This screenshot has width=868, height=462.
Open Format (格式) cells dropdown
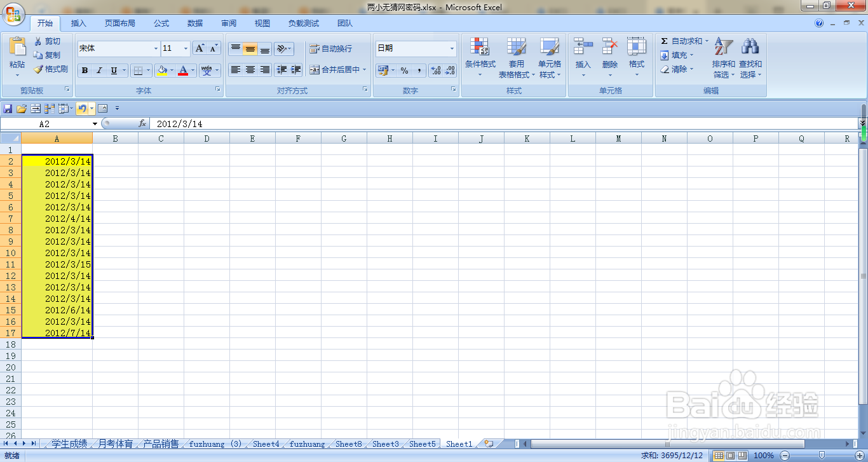(x=637, y=58)
